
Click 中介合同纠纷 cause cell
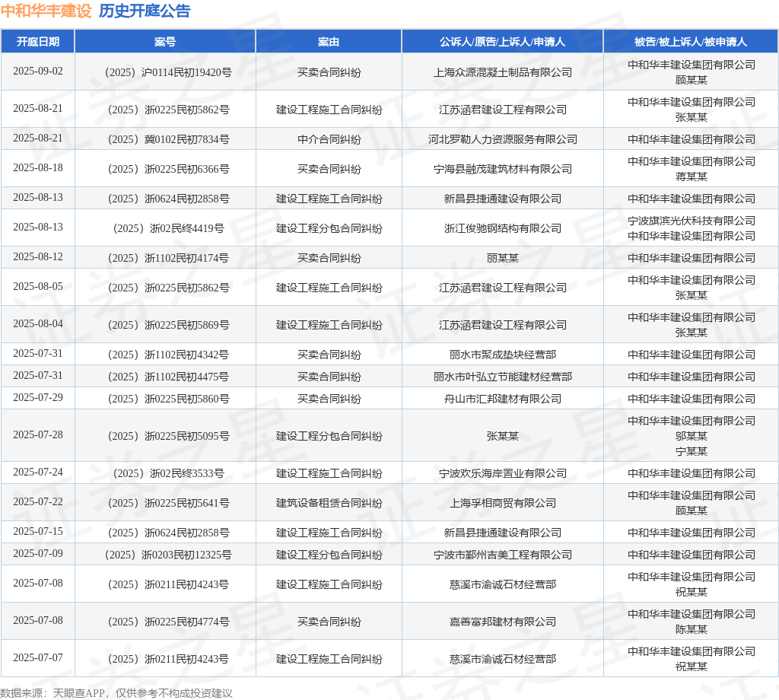click(329, 139)
